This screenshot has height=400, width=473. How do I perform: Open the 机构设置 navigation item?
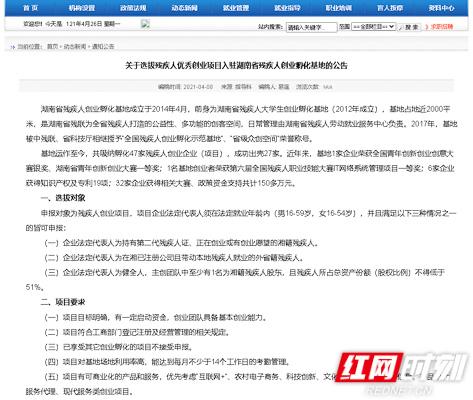(x=82, y=8)
